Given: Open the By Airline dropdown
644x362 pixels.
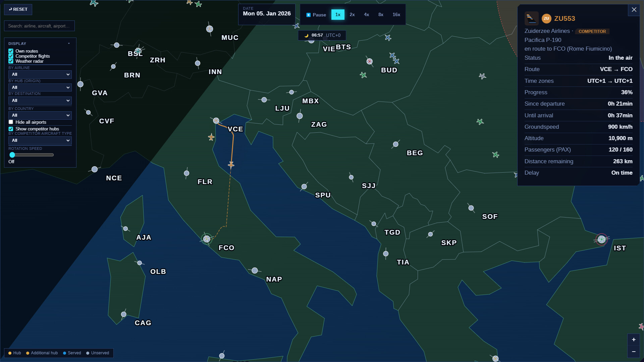Looking at the screenshot, I should tap(40, 74).
